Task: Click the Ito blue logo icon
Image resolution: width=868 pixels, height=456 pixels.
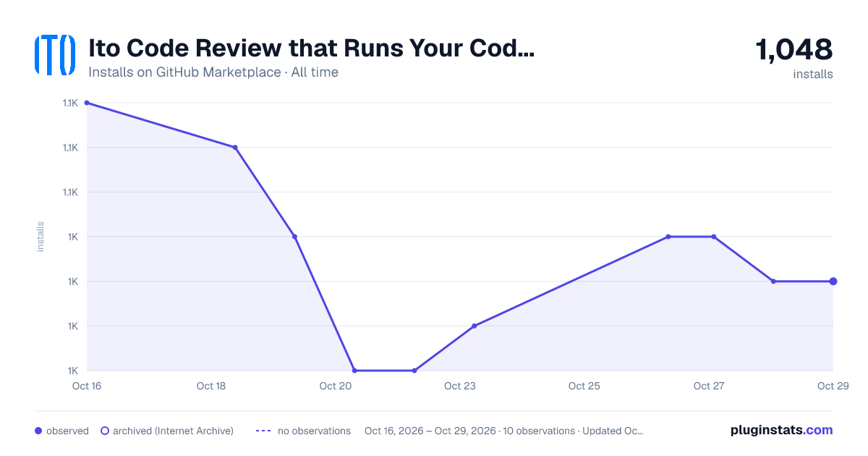Action: tap(55, 55)
